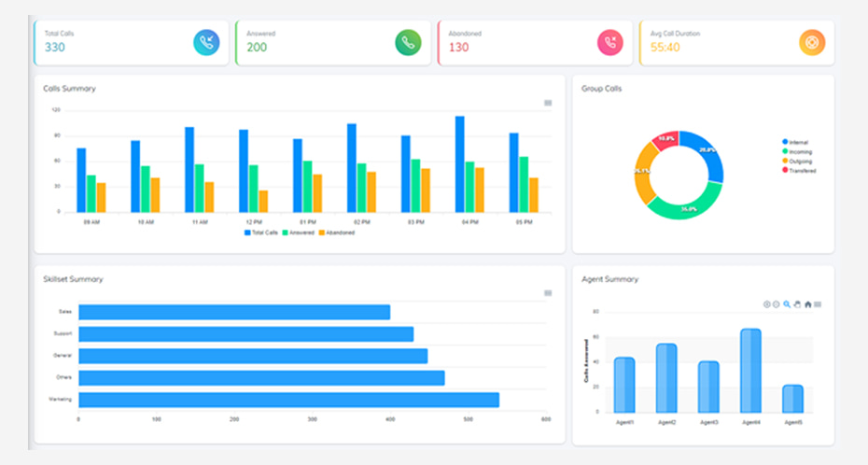Click the orange Avg Call Duration icon
This screenshot has width=868, height=465.
812,43
